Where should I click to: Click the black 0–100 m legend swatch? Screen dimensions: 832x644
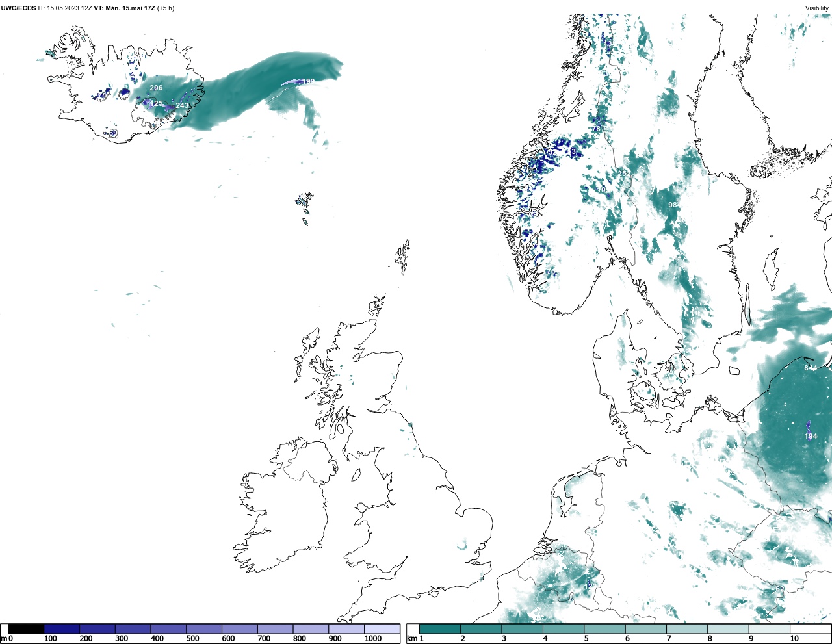[x=27, y=628]
